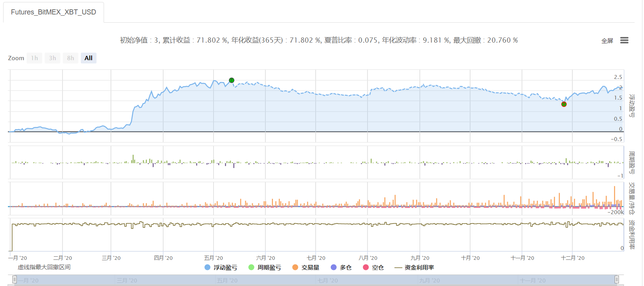The image size is (644, 286).
Task: Click the 夏普比率 : 0.075 statistic
Action: click(352, 40)
